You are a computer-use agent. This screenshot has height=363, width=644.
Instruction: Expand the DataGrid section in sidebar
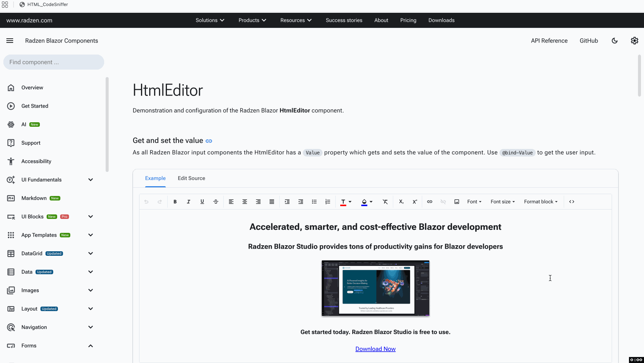click(91, 254)
